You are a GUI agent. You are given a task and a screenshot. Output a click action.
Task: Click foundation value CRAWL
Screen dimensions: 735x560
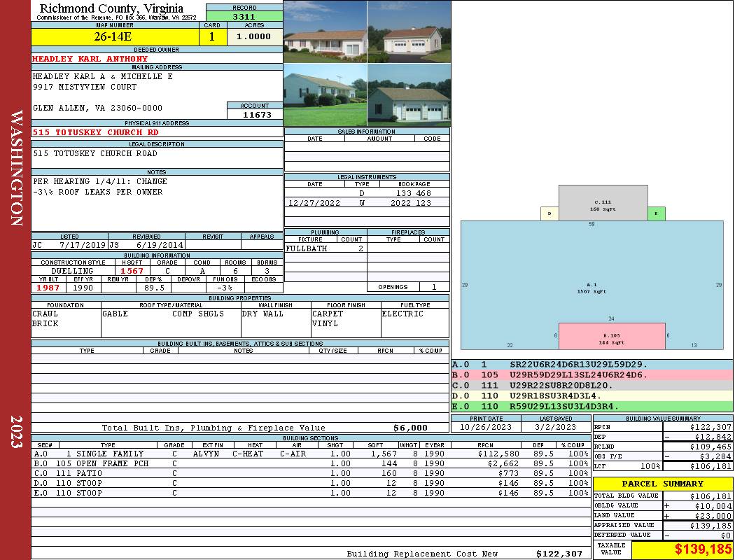pos(45,314)
